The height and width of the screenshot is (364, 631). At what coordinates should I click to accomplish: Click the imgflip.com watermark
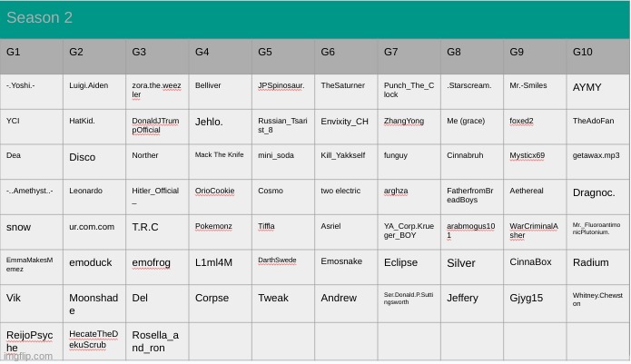[x=28, y=357]
